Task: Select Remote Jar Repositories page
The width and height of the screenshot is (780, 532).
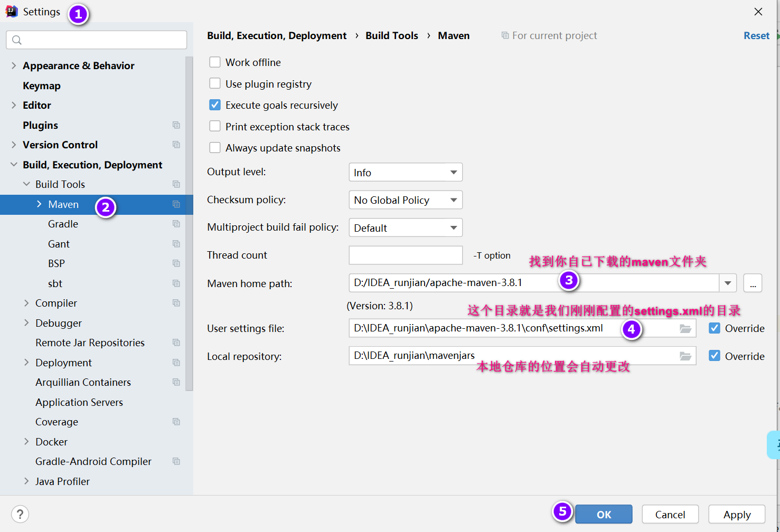Action: tap(90, 343)
